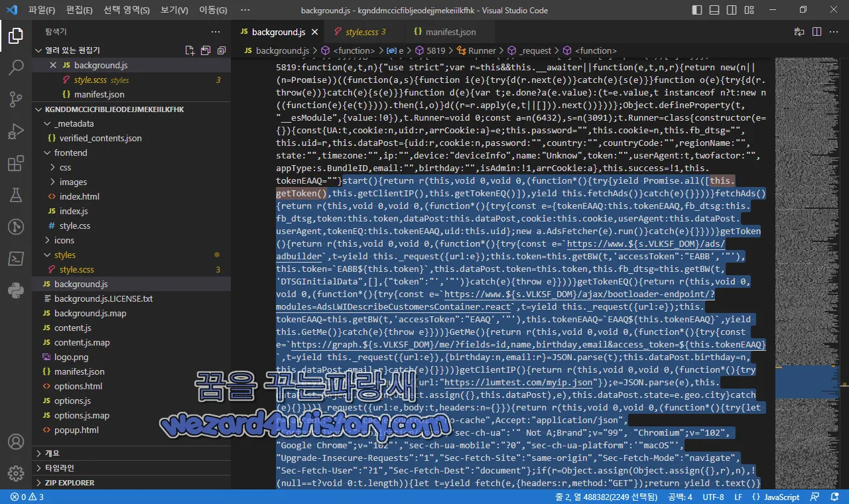Click the feedback icon in status bar
The width and height of the screenshot is (849, 504).
(x=813, y=497)
